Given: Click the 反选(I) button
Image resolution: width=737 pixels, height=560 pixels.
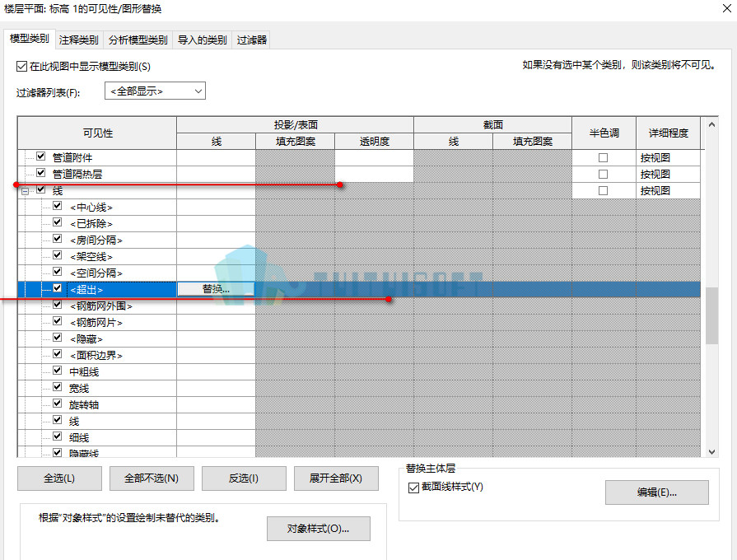Looking at the screenshot, I should tap(244, 478).
